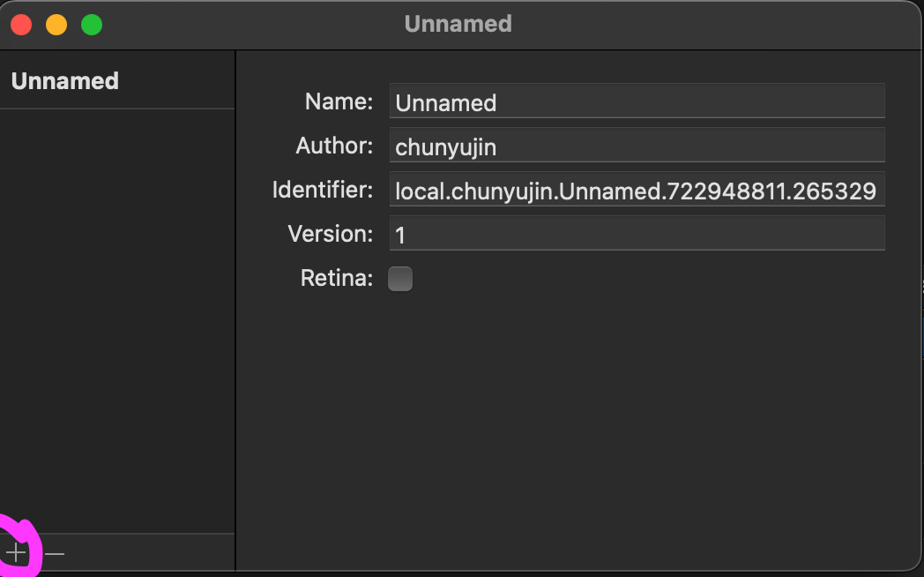Select the Unnamed entry in the sidebar
This screenshot has width=924, height=577.
pos(65,81)
